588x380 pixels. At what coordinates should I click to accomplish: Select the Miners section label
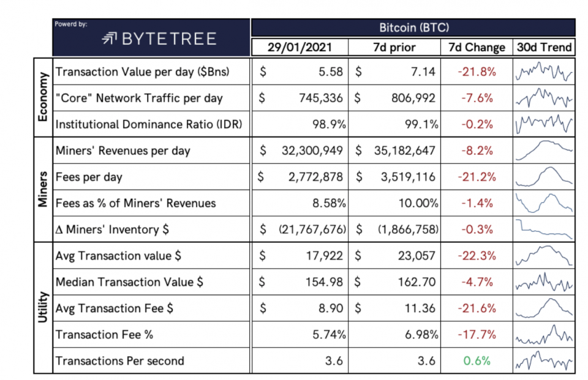[42, 190]
